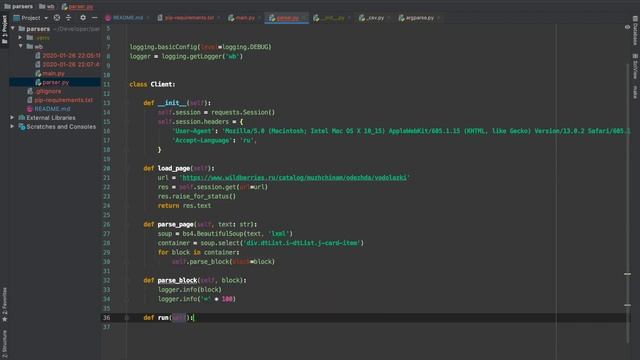Image resolution: width=640 pixels, height=360 pixels.
Task: Expand Scratches and Consoles node
Action: [x=12, y=127]
